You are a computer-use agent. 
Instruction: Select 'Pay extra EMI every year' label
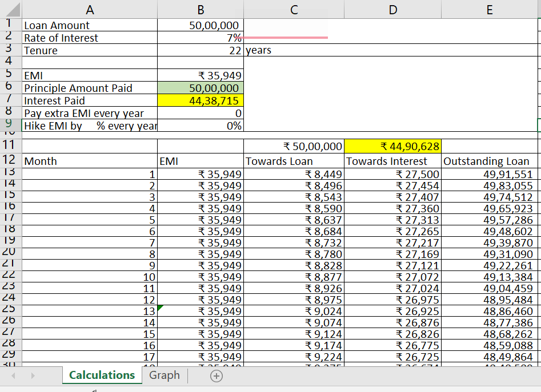pyautogui.click(x=90, y=113)
